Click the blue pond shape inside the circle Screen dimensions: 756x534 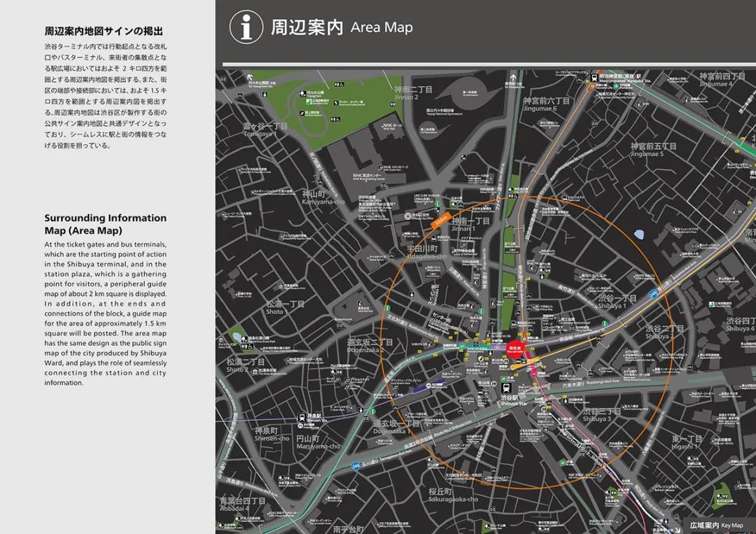pos(639,234)
